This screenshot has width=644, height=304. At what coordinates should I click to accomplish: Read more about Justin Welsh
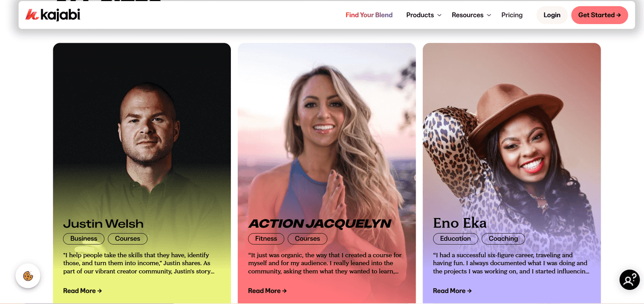[x=83, y=290]
